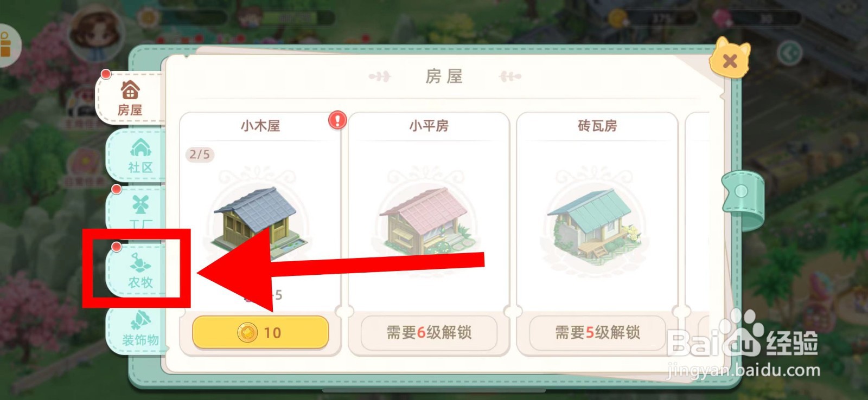Viewport: 868px width, 400px height.
Task: Tap the player avatar portrait
Action: click(x=97, y=34)
